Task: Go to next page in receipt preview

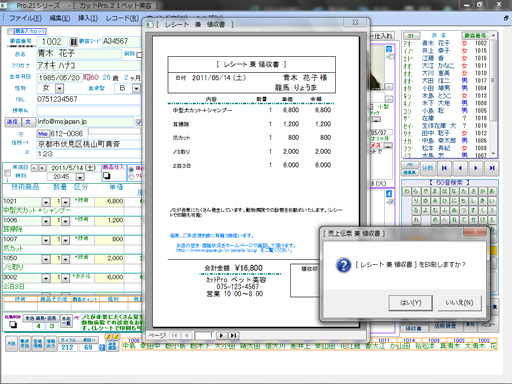Action: point(222,335)
